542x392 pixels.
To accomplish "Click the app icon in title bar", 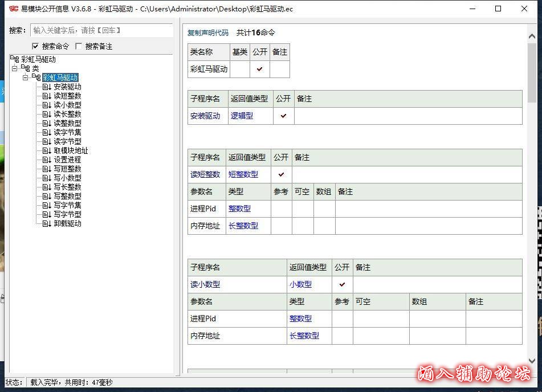I will click(x=14, y=9).
